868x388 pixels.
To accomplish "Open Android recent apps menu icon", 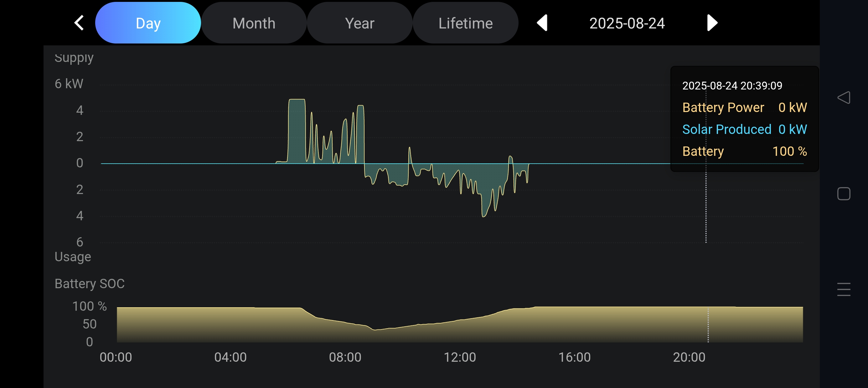I will tap(843, 289).
